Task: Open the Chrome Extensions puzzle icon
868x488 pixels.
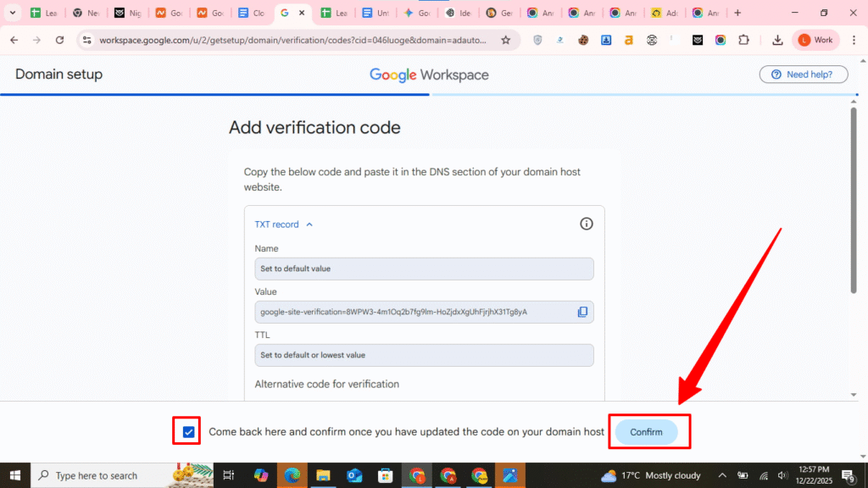Action: click(743, 40)
